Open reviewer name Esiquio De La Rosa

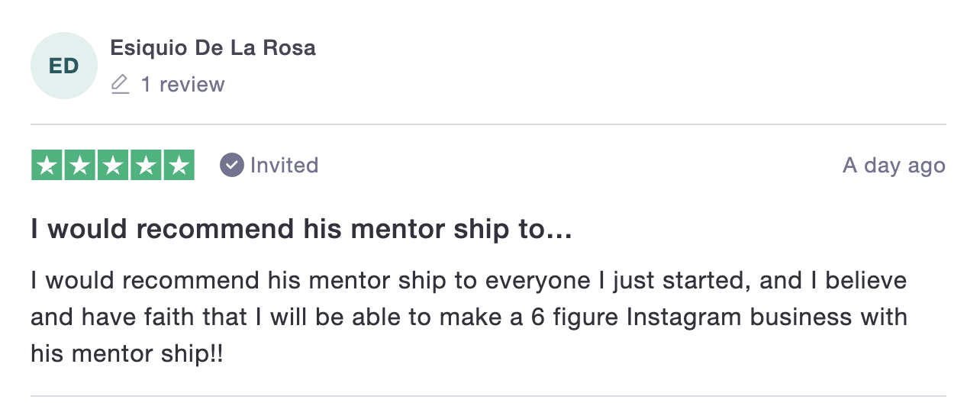click(213, 48)
